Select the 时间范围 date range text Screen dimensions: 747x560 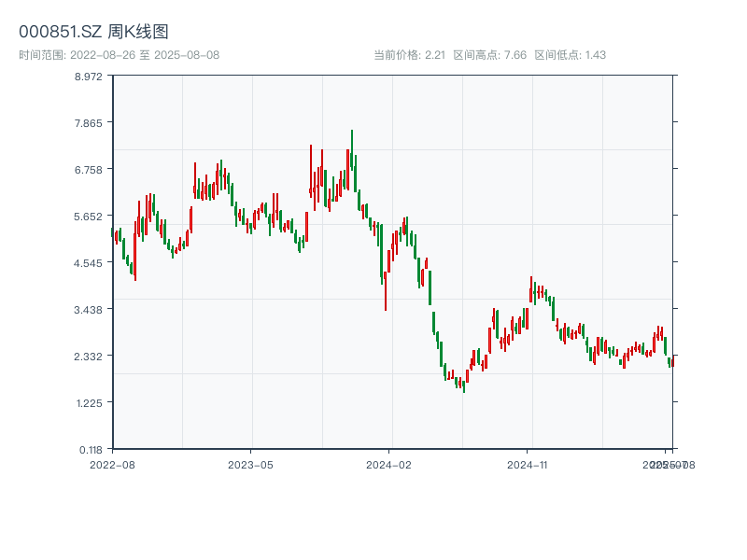[119, 55]
